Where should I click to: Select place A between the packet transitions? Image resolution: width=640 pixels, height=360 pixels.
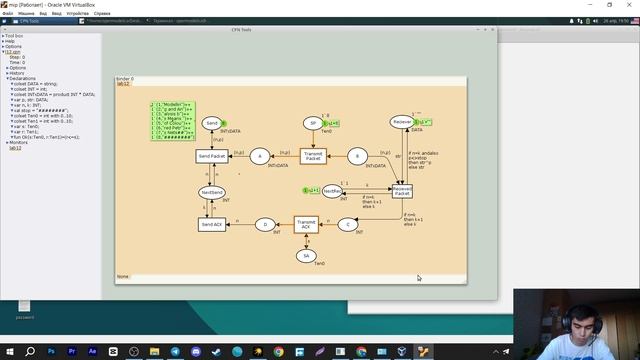[x=260, y=156]
